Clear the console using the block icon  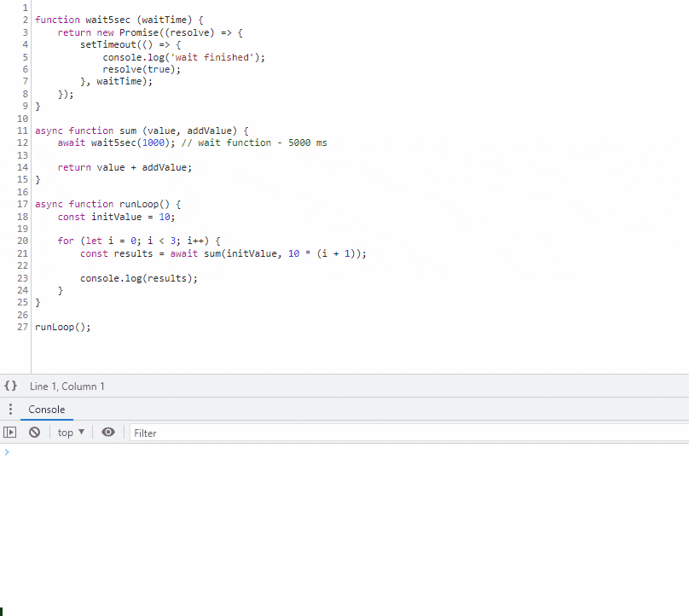[x=34, y=432]
